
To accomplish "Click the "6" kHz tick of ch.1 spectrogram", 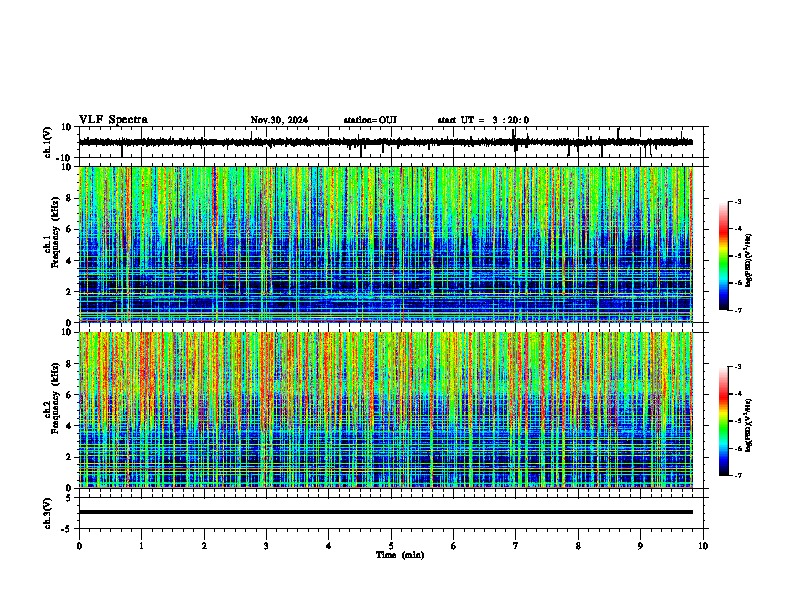I will coord(69,230).
